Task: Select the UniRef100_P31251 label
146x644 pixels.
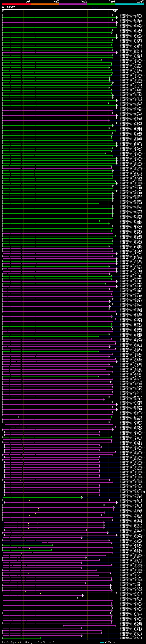Action: (x=131, y=95)
